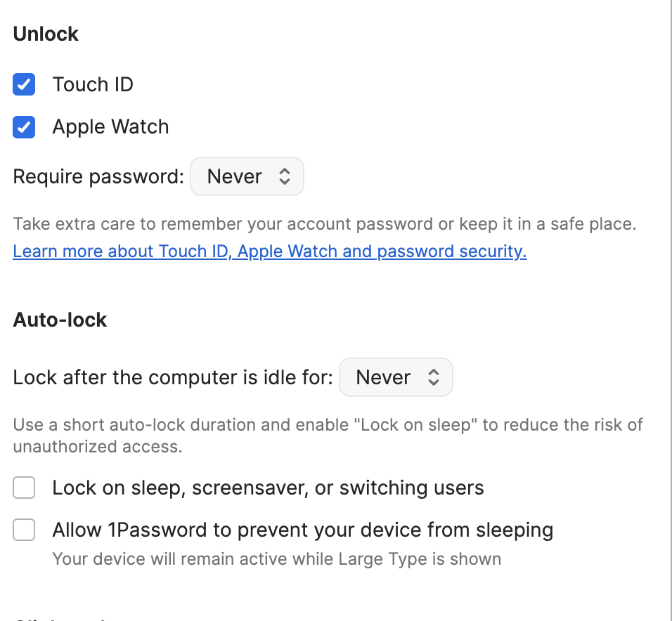Image resolution: width=672 pixels, height=621 pixels.
Task: Click the "Touch ID" label text
Action: point(93,85)
